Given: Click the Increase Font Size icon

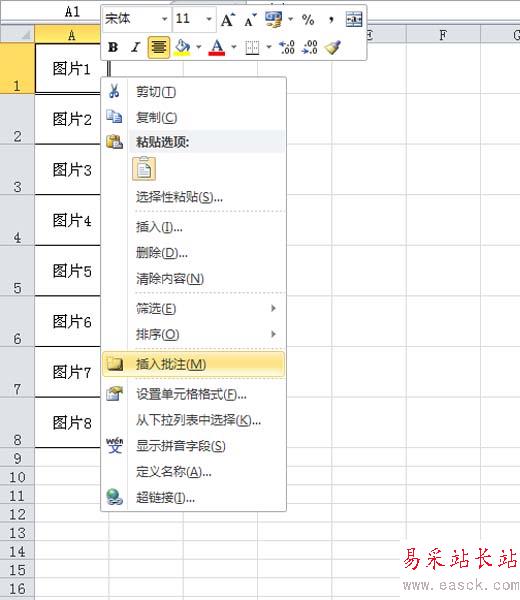Looking at the screenshot, I should [228, 20].
